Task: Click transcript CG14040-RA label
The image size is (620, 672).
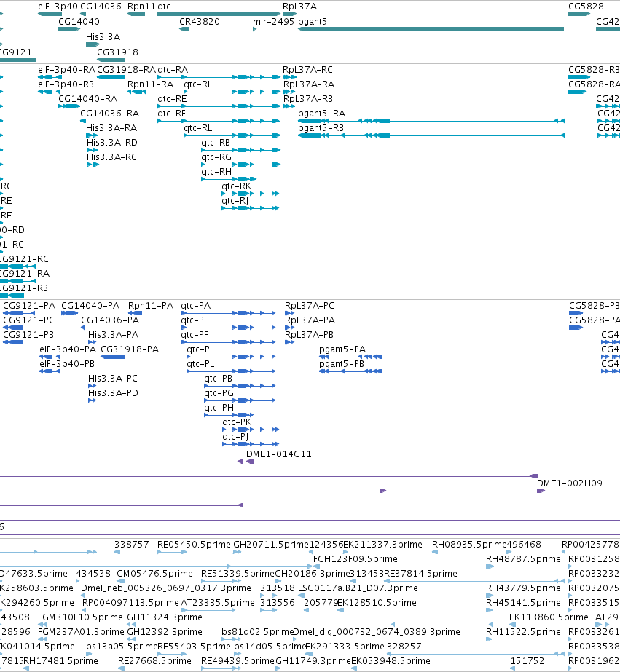Action: (87, 99)
